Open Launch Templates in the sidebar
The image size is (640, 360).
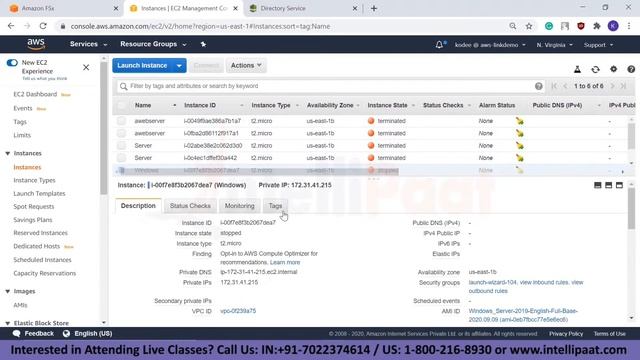coord(39,193)
